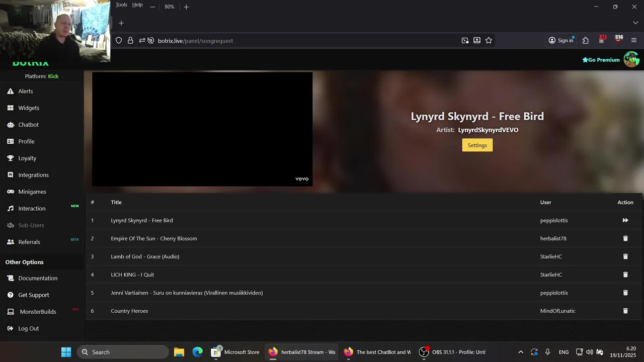Open the Firefox hamburger application menu
644x362 pixels.
pyautogui.click(x=634, y=41)
